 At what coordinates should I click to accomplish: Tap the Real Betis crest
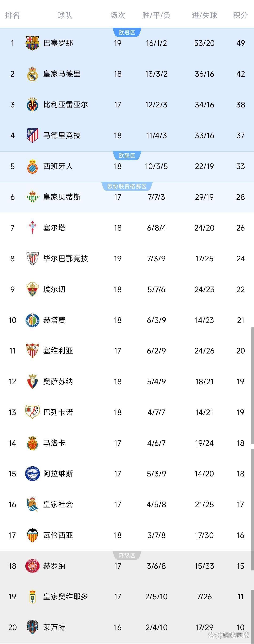click(x=32, y=197)
